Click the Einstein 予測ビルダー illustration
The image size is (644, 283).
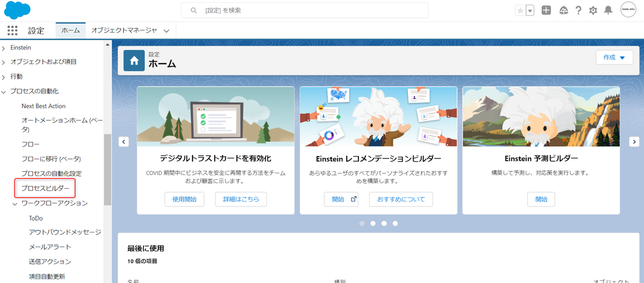coord(541,117)
